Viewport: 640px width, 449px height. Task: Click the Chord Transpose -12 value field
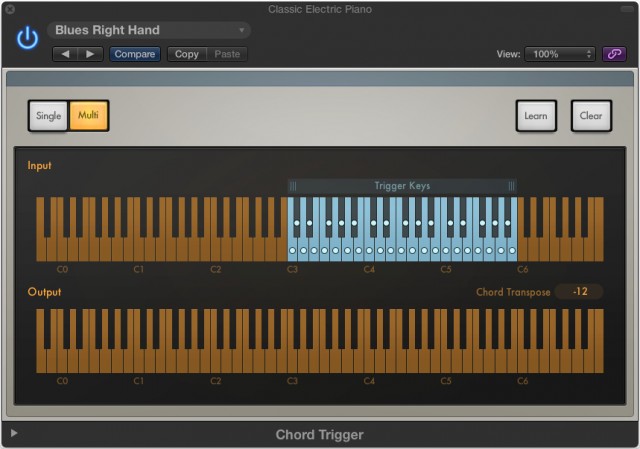pos(579,292)
